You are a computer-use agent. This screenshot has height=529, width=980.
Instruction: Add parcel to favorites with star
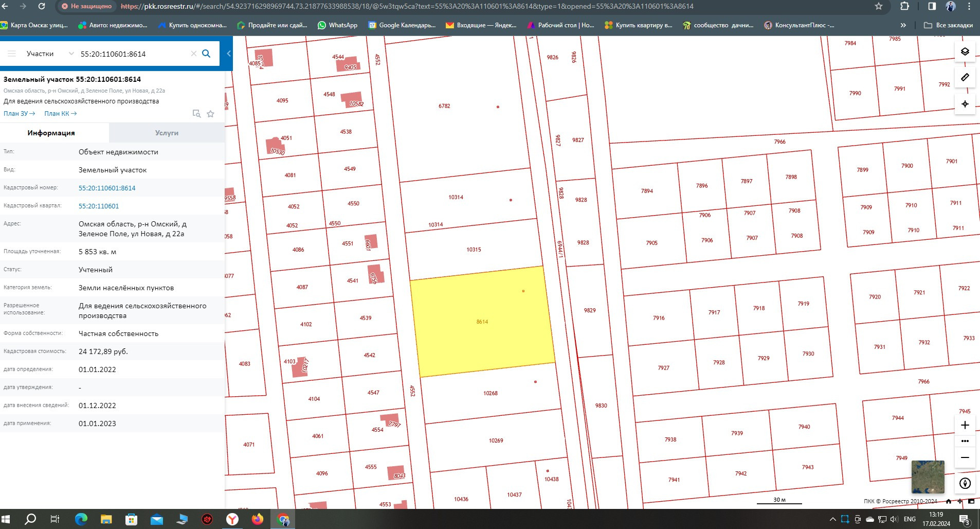pos(210,114)
